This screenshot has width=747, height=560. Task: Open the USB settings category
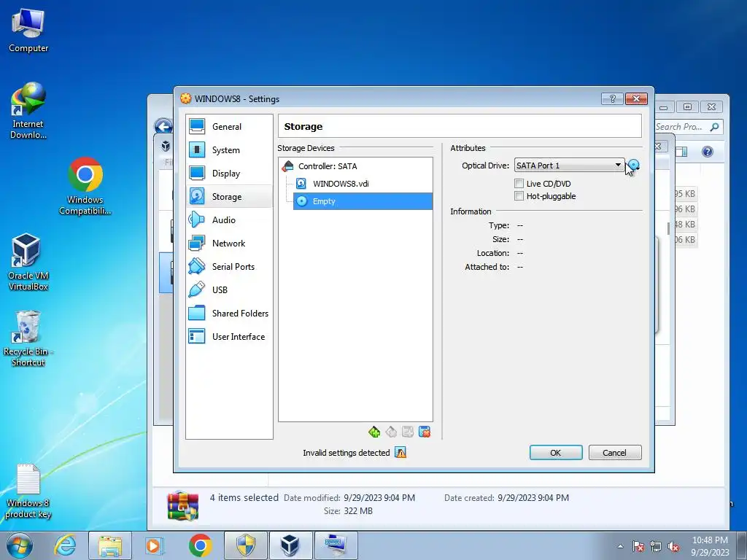pyautogui.click(x=228, y=290)
